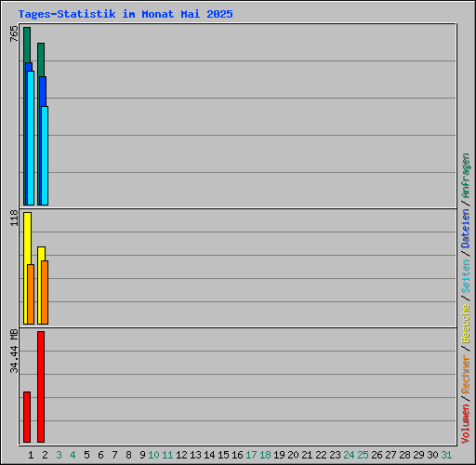This screenshot has height=465, width=476.
Task: Click the 34.44 MB axis label
Action: click(x=14, y=351)
